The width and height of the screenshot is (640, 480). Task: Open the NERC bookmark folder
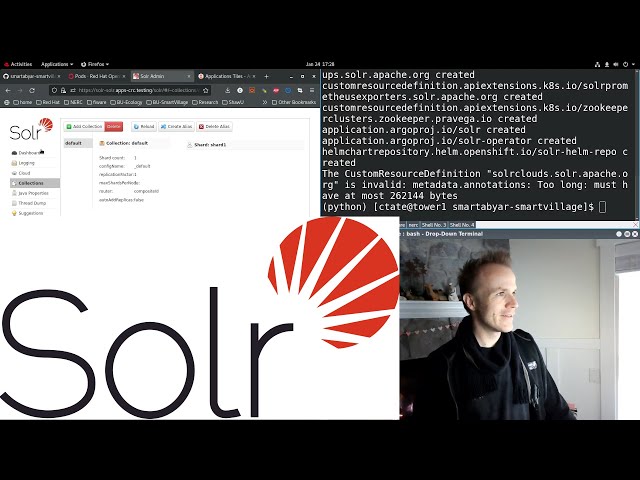[73, 102]
